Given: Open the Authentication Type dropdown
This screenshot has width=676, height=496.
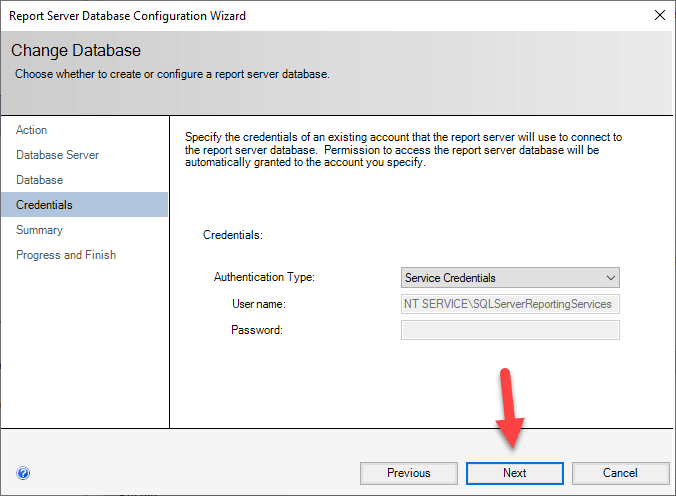Looking at the screenshot, I should point(510,278).
